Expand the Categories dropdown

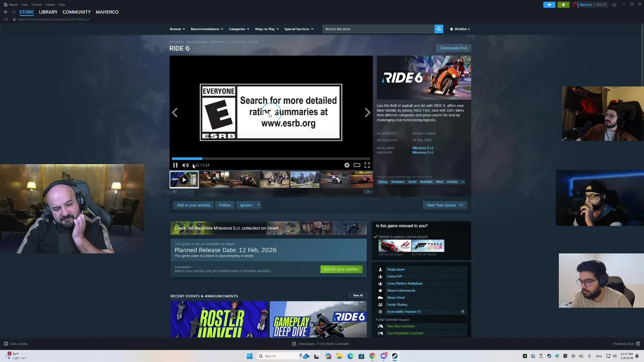coord(238,29)
